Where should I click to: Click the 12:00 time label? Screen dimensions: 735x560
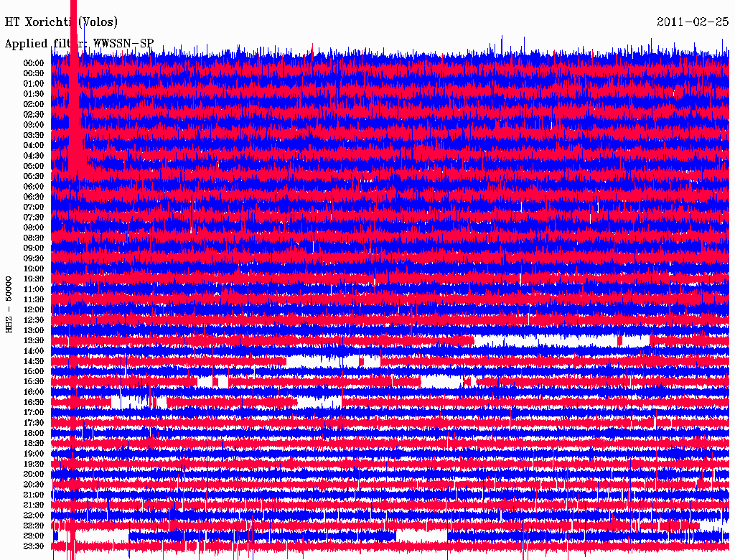point(33,309)
